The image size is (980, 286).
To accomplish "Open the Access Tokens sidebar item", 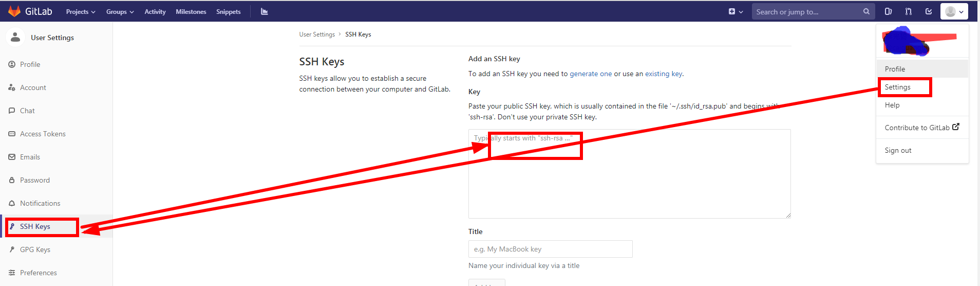I will 43,134.
